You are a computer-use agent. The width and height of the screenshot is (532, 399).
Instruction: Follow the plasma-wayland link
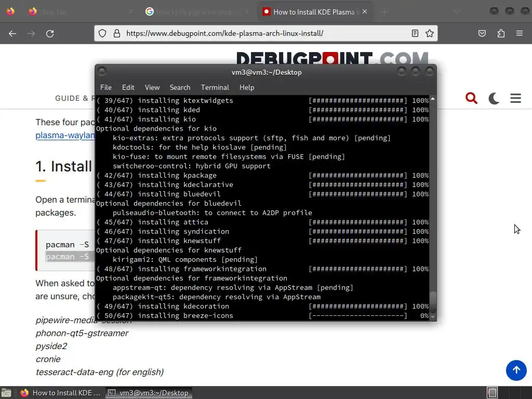click(x=65, y=135)
